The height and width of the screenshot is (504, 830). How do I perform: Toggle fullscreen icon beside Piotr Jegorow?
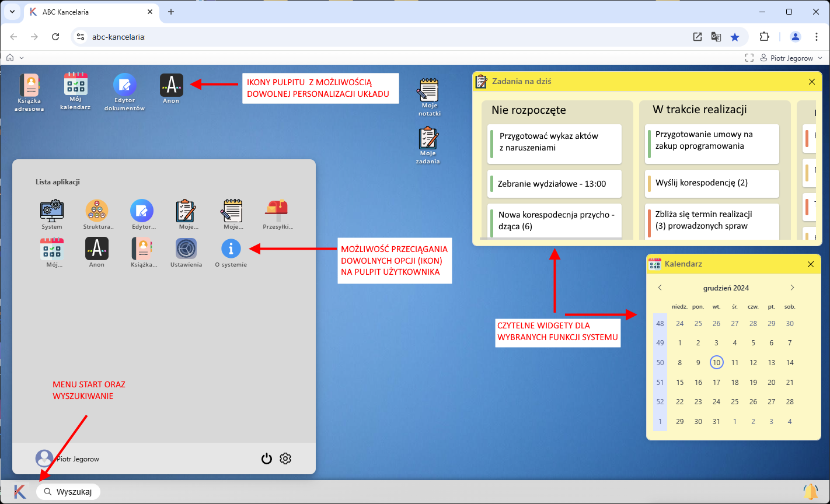point(749,58)
